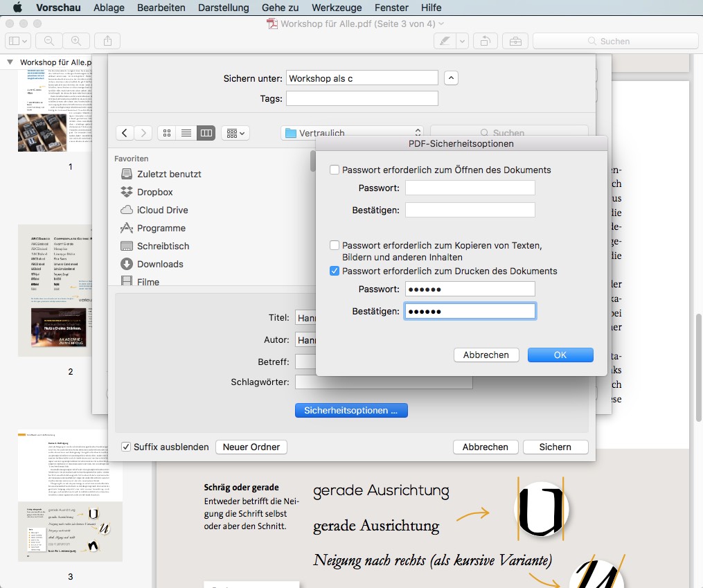Enable password required to open the document
The width and height of the screenshot is (703, 588).
click(335, 169)
